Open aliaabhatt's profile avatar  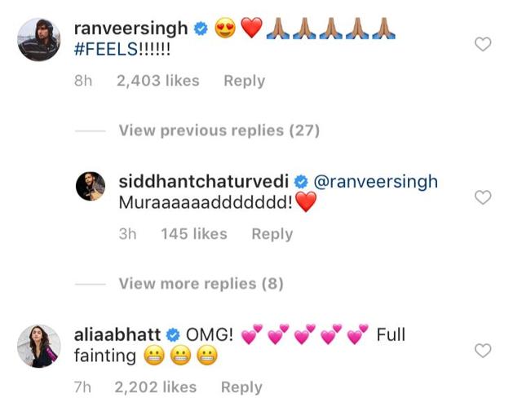tap(39, 346)
